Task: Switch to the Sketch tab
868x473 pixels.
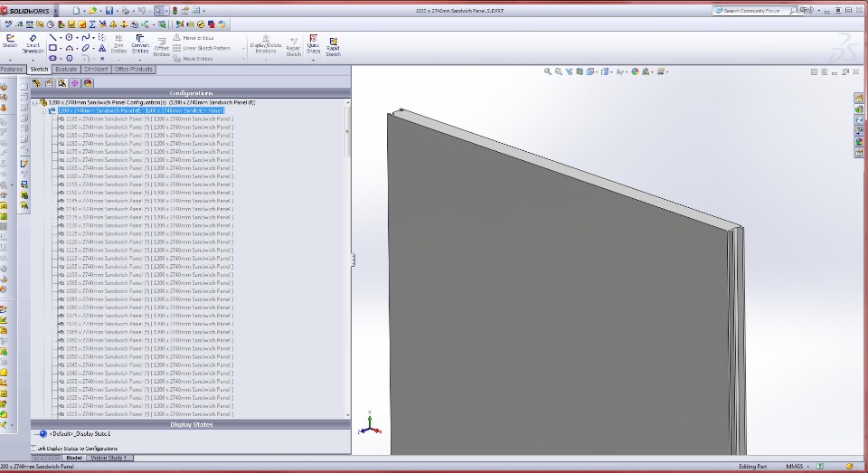Action: (39, 70)
